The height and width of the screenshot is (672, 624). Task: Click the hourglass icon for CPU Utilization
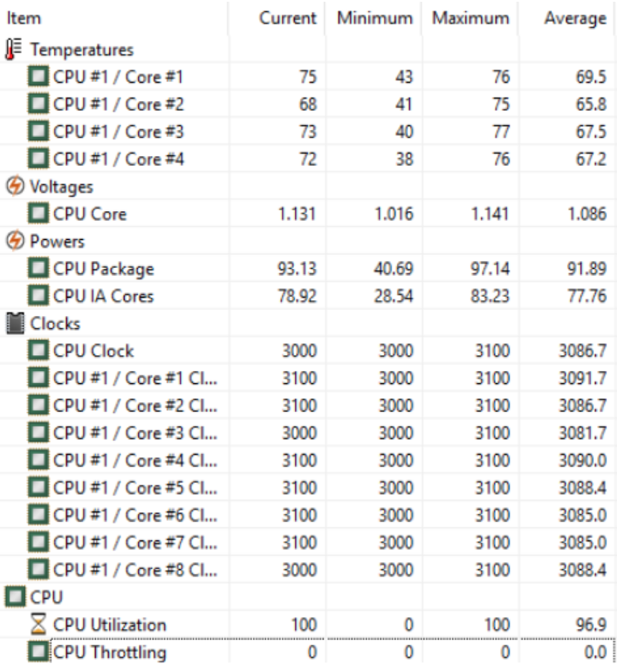click(39, 625)
